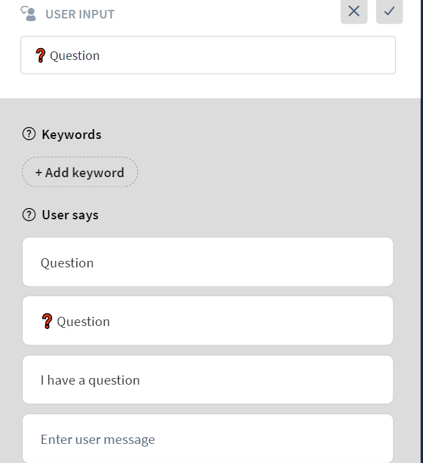The image size is (423, 463).
Task: Click the USER INPUT header label
Action: click(80, 14)
